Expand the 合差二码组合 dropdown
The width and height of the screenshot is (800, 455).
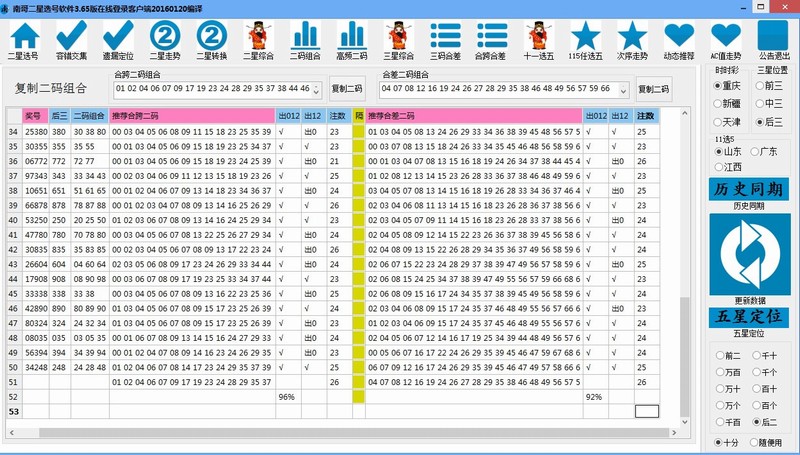(x=624, y=90)
